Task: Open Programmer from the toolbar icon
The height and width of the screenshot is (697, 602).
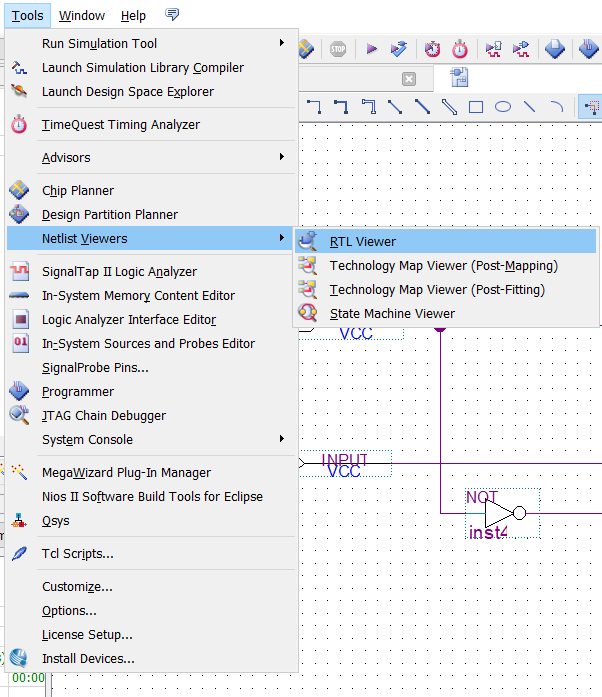Action: coord(589,49)
